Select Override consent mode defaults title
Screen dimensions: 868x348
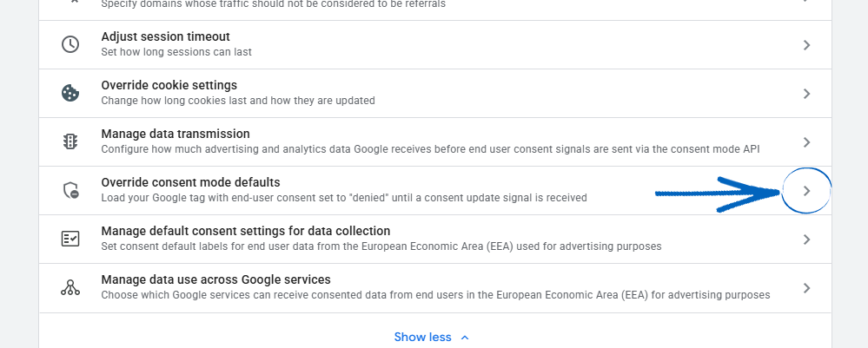[190, 182]
